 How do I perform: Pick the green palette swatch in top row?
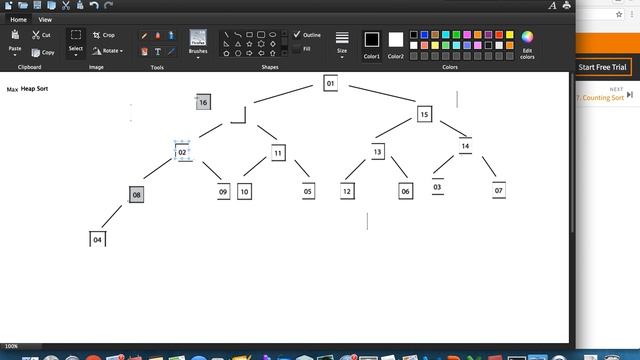coord(456,35)
